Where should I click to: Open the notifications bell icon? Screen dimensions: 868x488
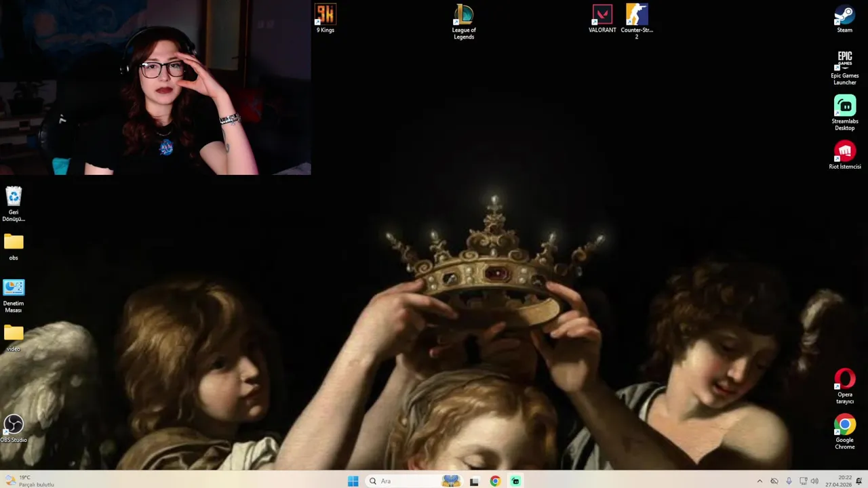pyautogui.click(x=859, y=481)
